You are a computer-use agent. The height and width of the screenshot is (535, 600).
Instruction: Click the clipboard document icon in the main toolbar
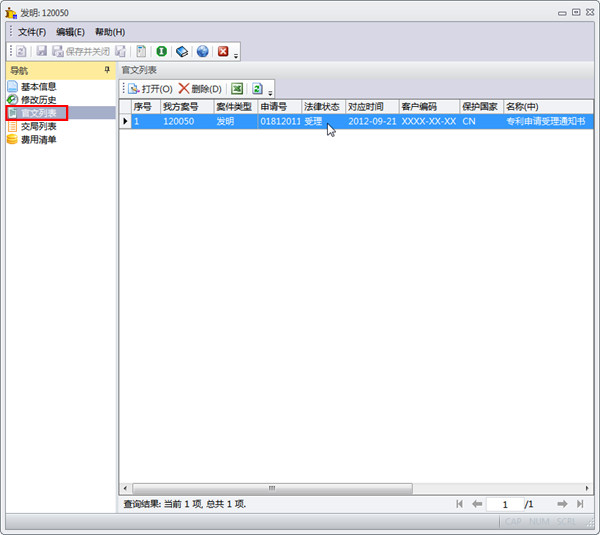point(141,51)
